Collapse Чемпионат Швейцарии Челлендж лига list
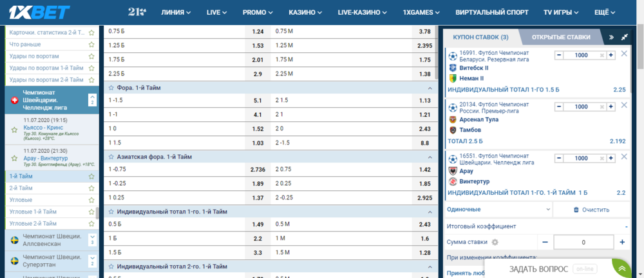 [92, 100]
